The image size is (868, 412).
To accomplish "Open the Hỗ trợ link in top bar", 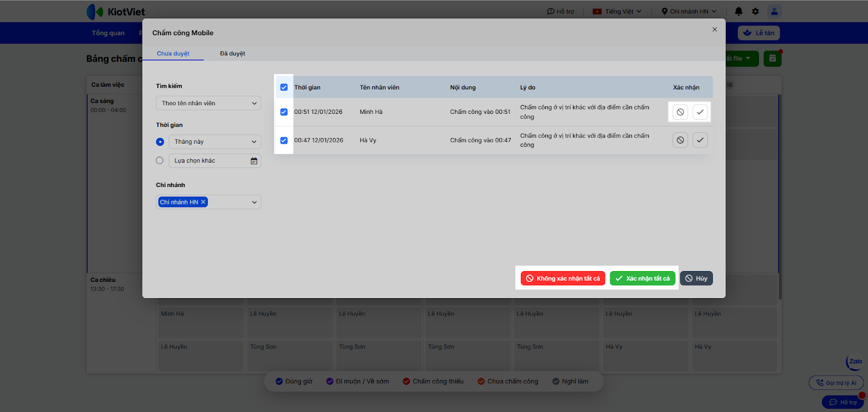I will click(x=560, y=11).
